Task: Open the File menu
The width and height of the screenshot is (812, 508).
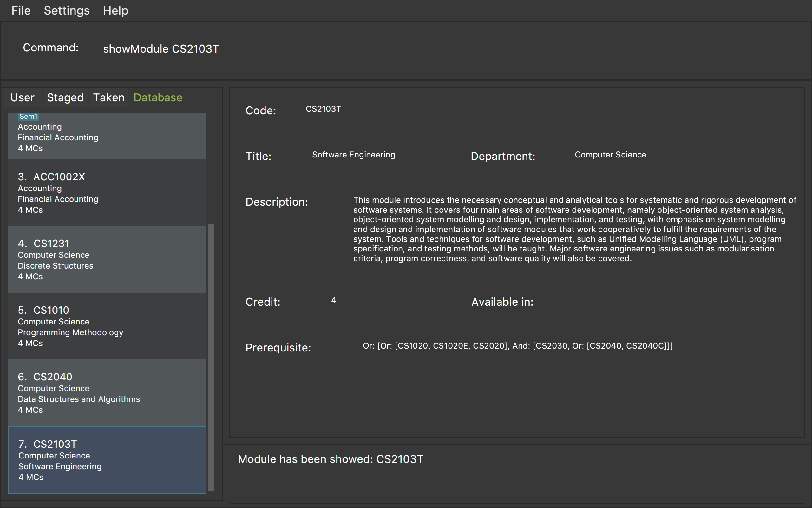Action: [x=21, y=10]
